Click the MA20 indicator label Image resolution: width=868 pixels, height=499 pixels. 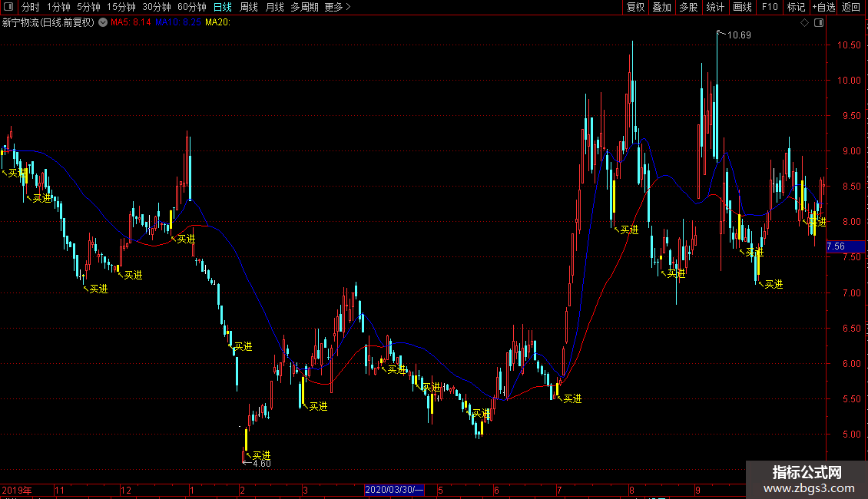[217, 22]
